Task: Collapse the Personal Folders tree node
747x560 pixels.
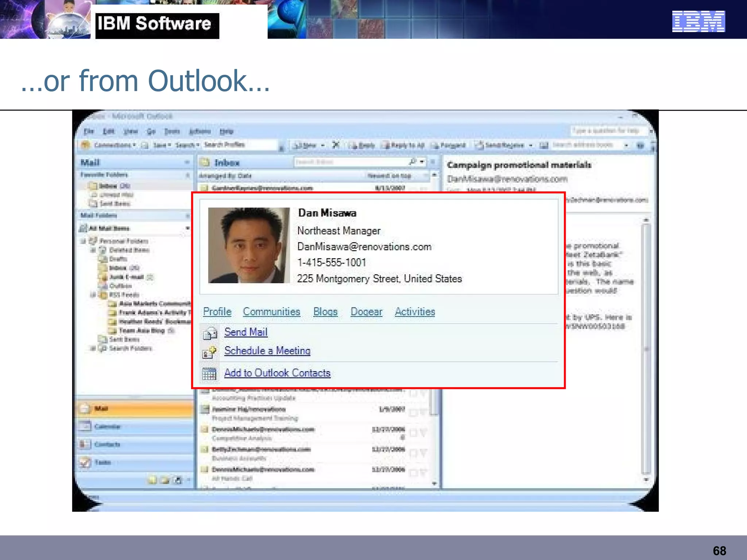Action: [83, 241]
